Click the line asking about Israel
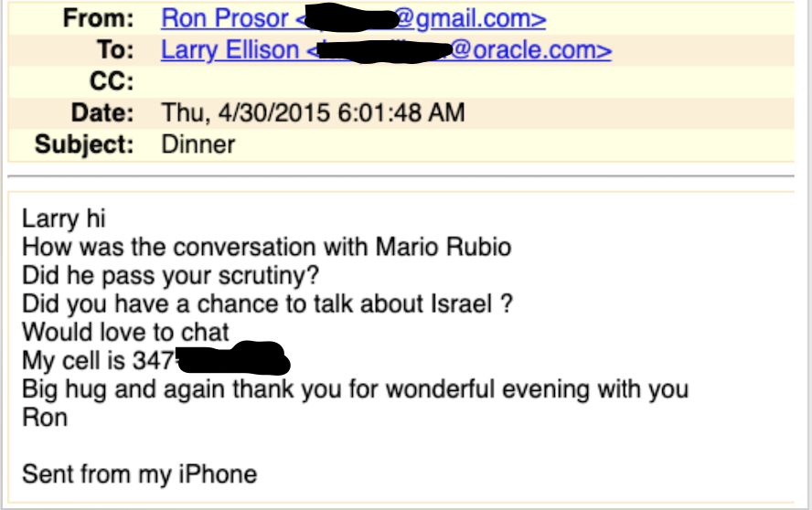812x510 pixels. tap(266, 303)
